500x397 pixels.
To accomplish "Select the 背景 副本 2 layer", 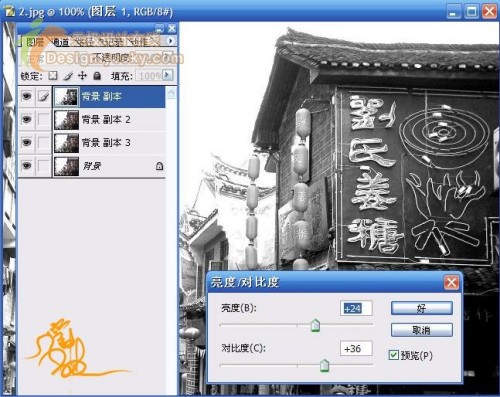I will pyautogui.click(x=109, y=120).
